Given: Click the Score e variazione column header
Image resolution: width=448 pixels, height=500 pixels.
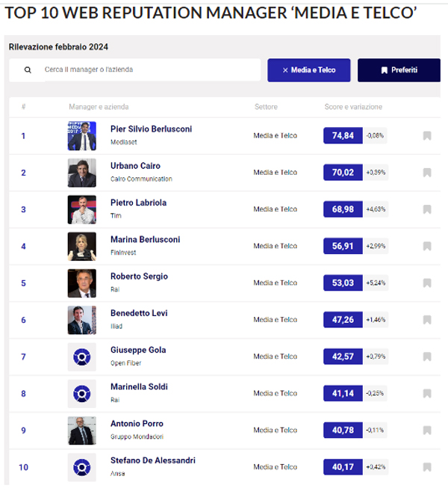Looking at the screenshot, I should (353, 107).
